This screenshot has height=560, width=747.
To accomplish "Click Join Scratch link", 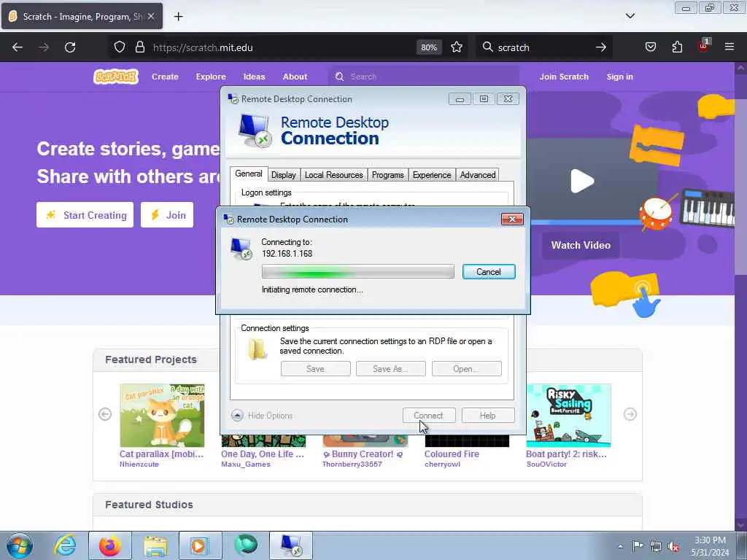I will pos(564,77).
